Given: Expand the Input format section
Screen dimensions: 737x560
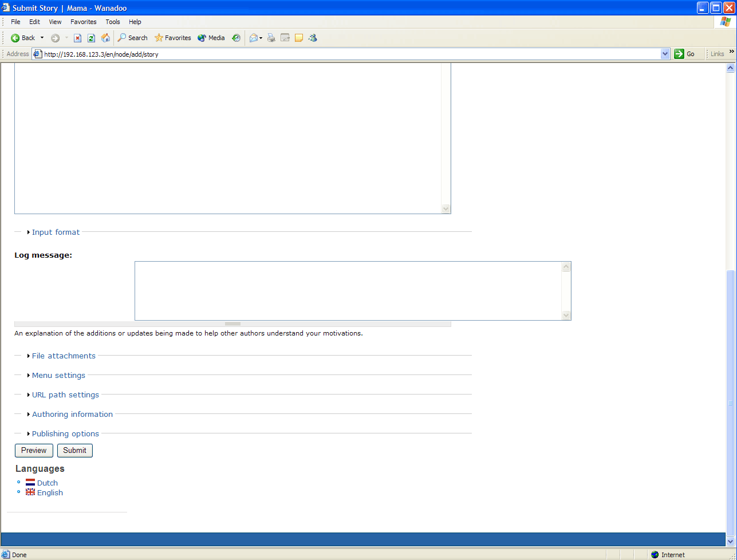Looking at the screenshot, I should coord(56,232).
